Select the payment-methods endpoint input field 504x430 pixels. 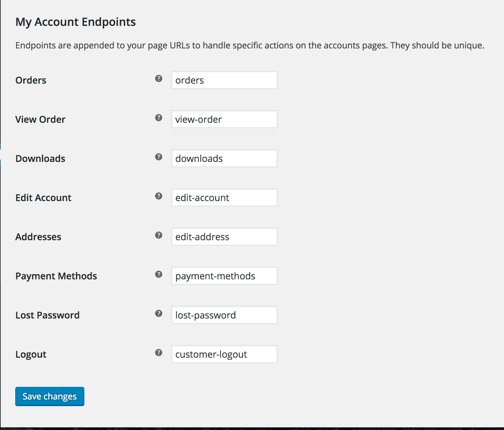(224, 276)
